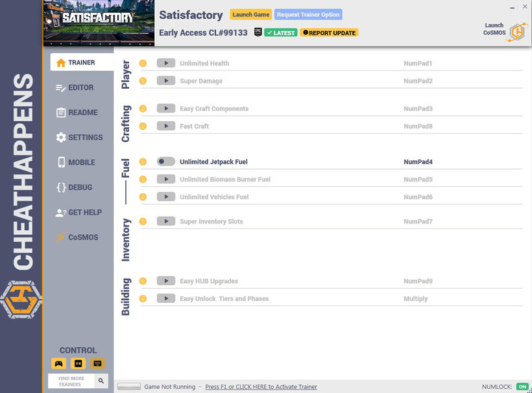The width and height of the screenshot is (532, 393).
Task: Open the info icon for Unlimited Vehicles Fuel
Action: click(143, 197)
